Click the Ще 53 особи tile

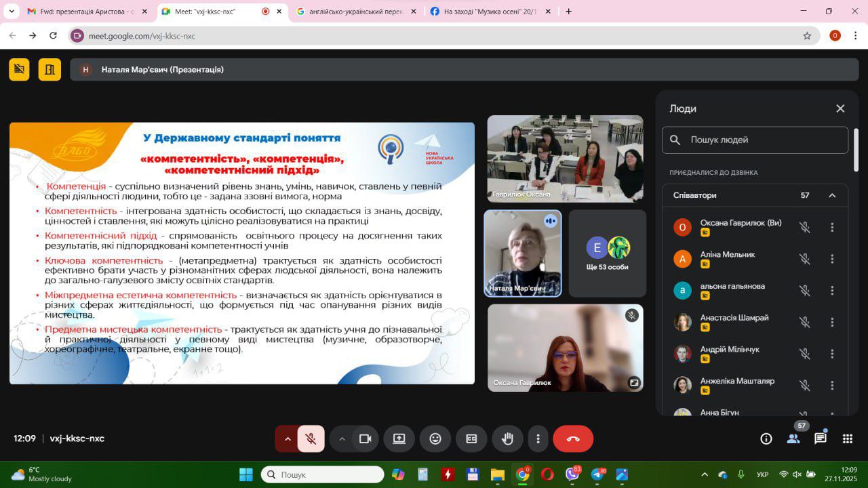608,253
